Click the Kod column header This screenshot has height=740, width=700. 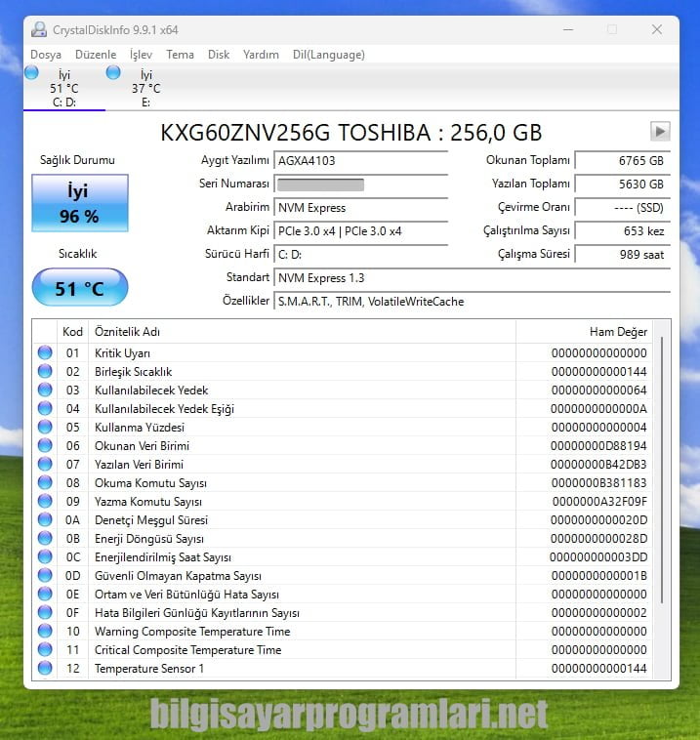coord(72,332)
